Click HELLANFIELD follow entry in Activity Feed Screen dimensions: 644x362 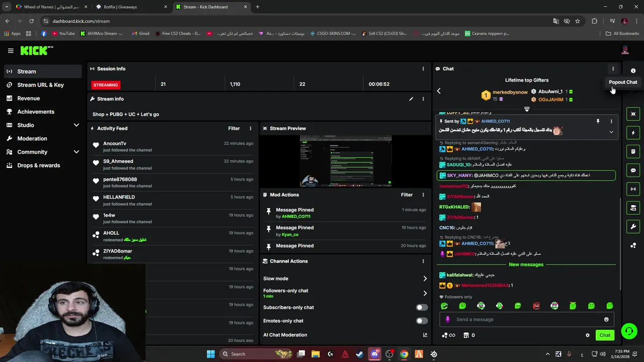click(173, 200)
